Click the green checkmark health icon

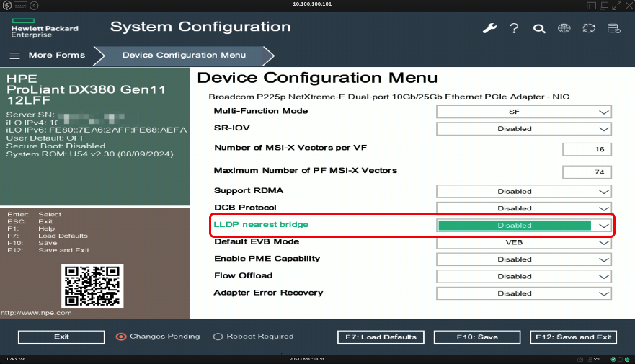[613, 359]
